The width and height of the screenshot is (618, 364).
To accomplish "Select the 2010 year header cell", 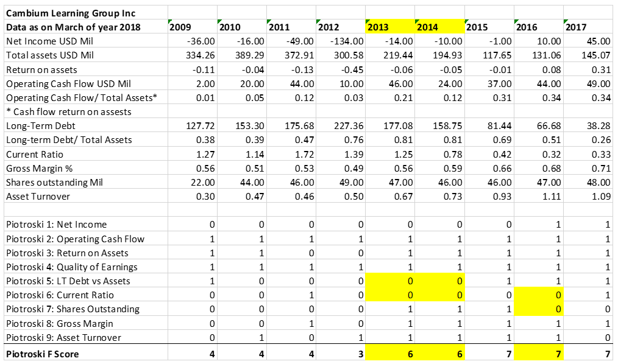I will (241, 26).
